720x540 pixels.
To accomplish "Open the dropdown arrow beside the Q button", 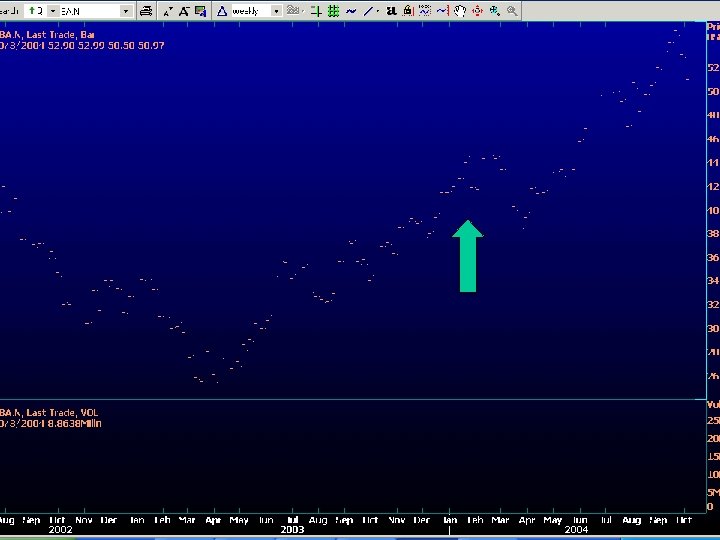I will 53,11.
